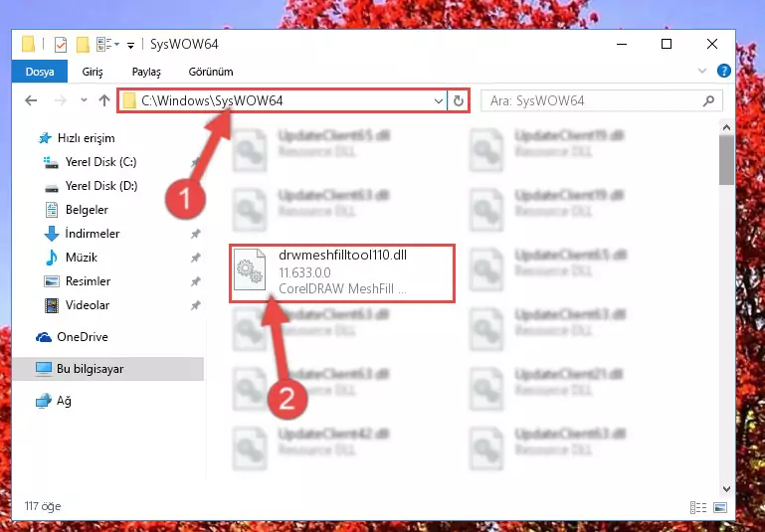
Task: Minimize the SysWOW64 window
Action: [x=622, y=44]
